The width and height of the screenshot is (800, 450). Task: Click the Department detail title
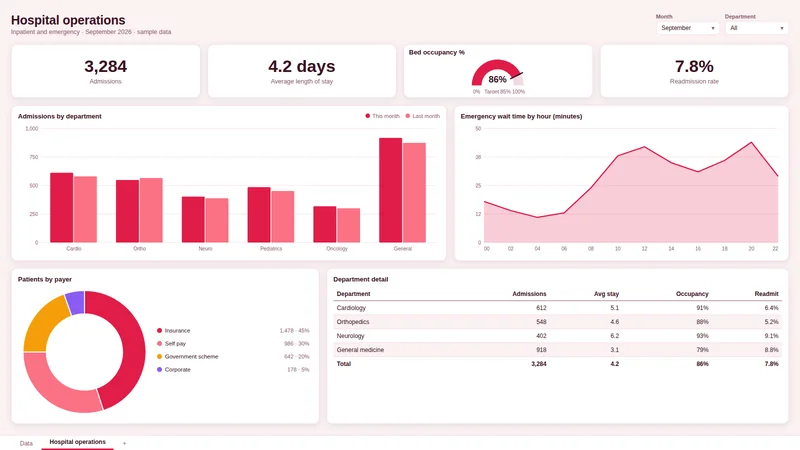[x=361, y=280]
